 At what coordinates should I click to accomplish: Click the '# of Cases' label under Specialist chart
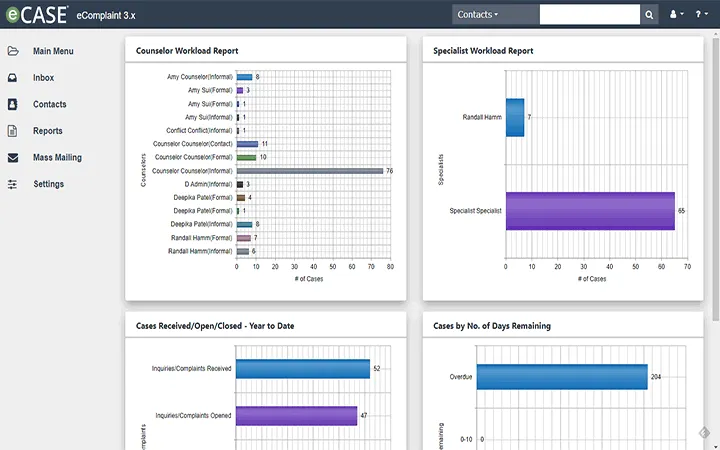point(592,279)
